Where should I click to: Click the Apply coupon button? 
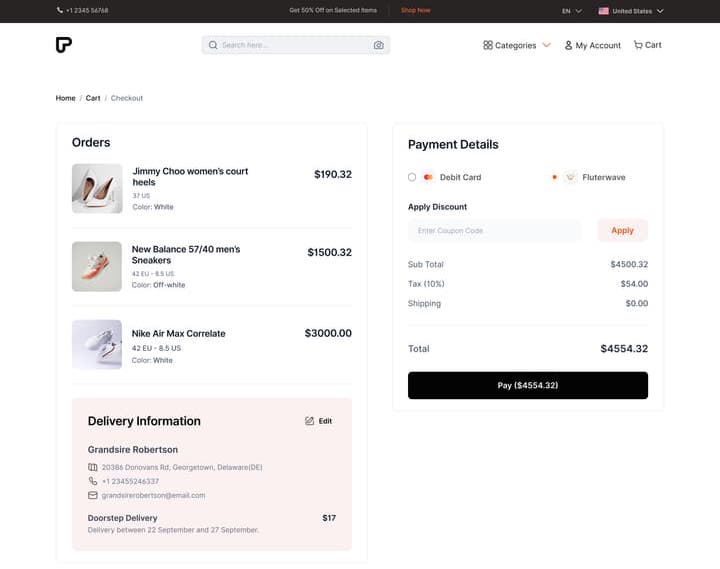622,231
